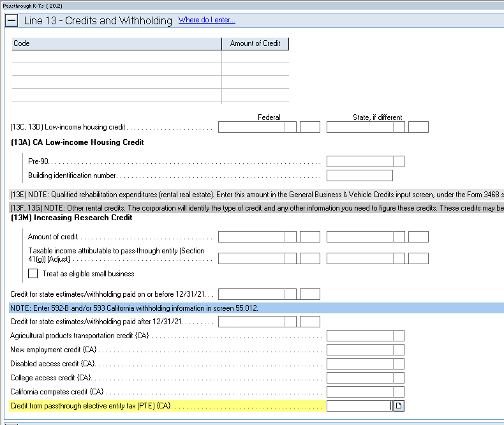Viewport: 504px width, 425px height.
Task: Click New employment credit (CA) field
Action: tap(360, 350)
